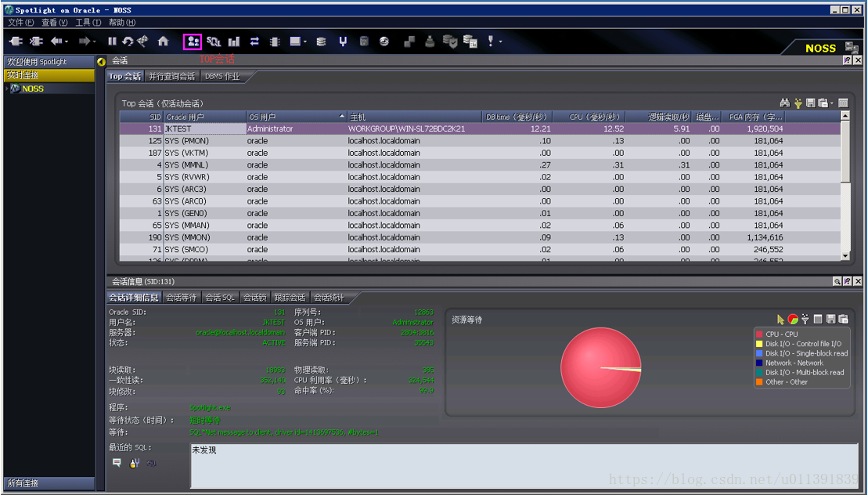Open the bar chart activity icon

point(234,42)
